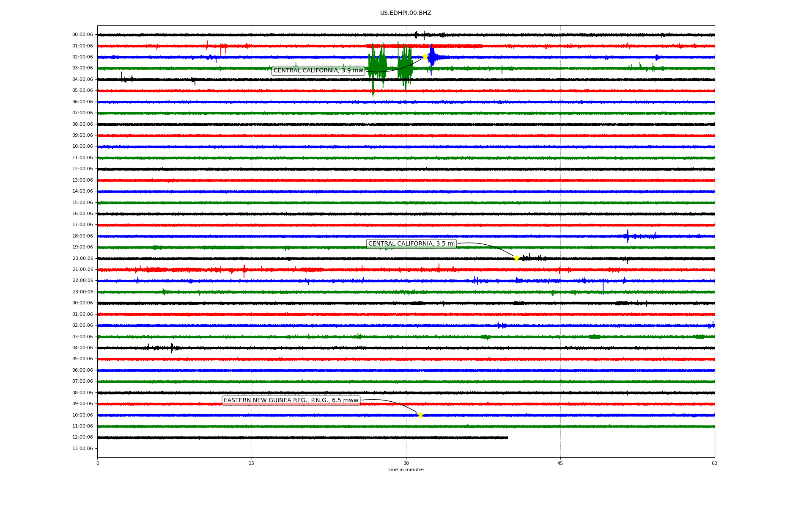
Task: Click the 45 tick label on x-axis
Action: point(560,463)
